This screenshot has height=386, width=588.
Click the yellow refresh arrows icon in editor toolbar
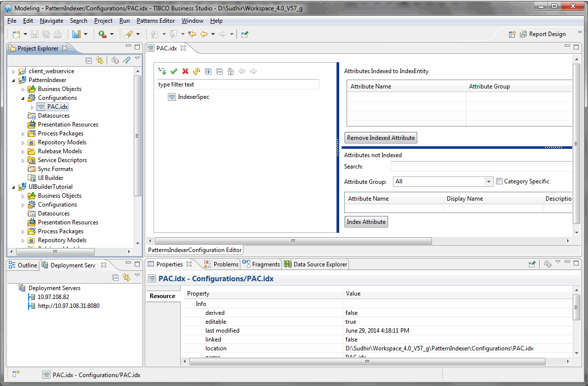tap(196, 71)
